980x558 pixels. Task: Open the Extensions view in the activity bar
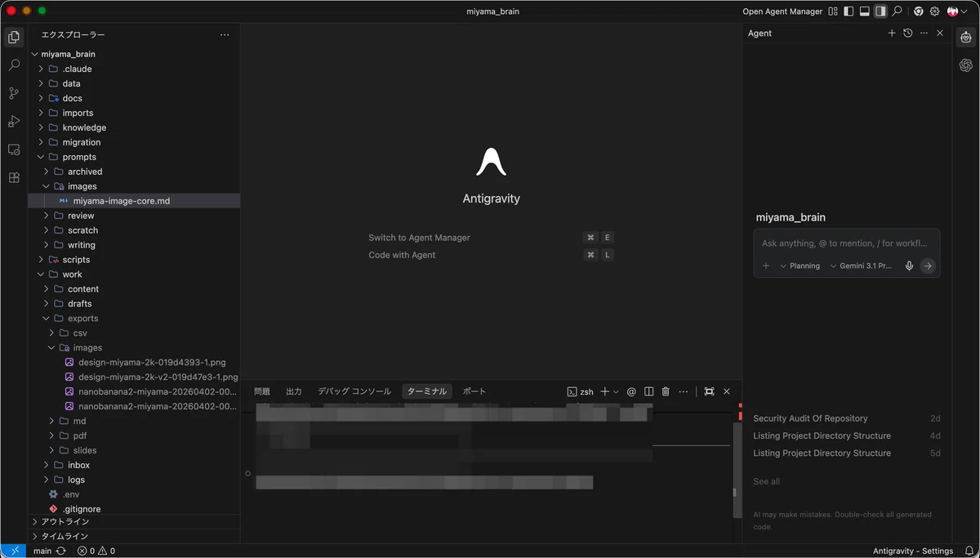coord(14,177)
